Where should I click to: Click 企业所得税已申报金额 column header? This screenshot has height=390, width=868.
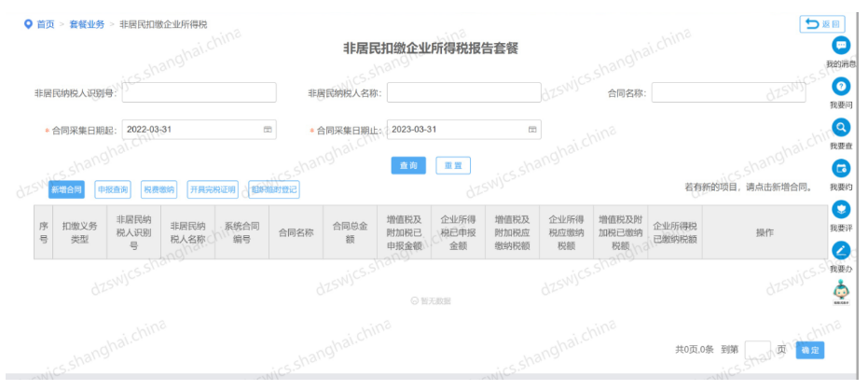459,232
